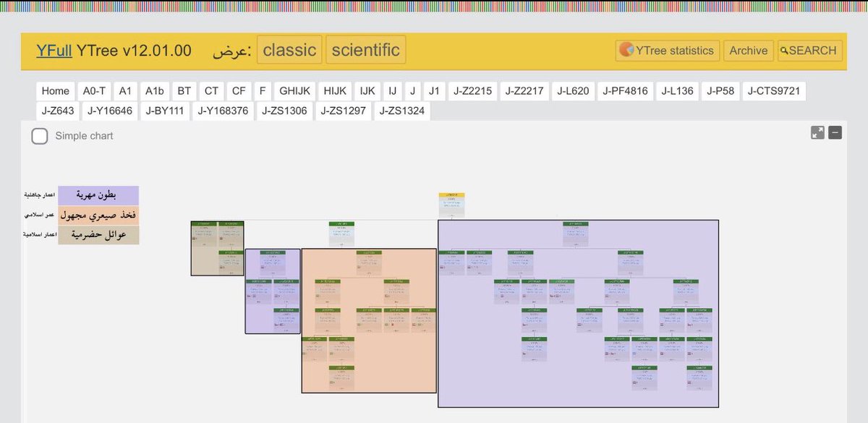
Task: Expand chart to fullscreen
Action: [x=817, y=132]
